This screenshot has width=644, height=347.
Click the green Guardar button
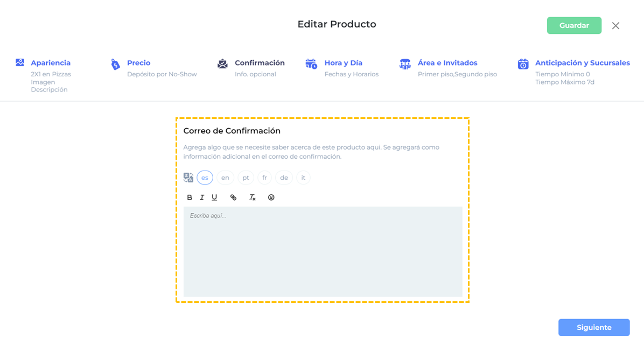(x=574, y=25)
